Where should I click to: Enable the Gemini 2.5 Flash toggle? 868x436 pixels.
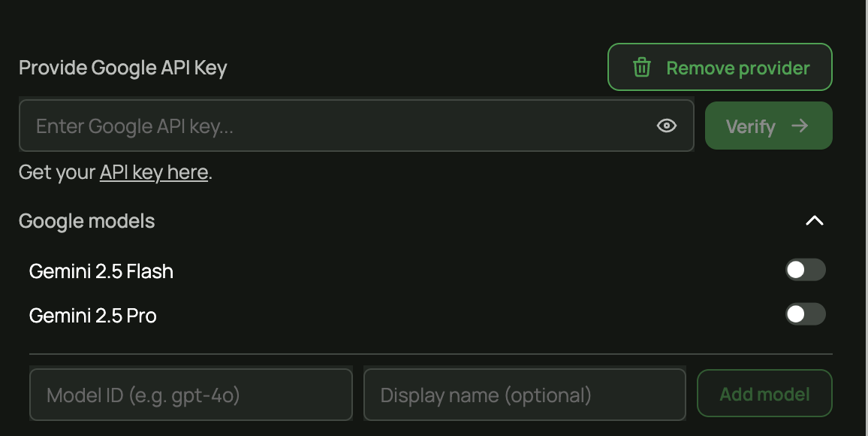pyautogui.click(x=805, y=270)
